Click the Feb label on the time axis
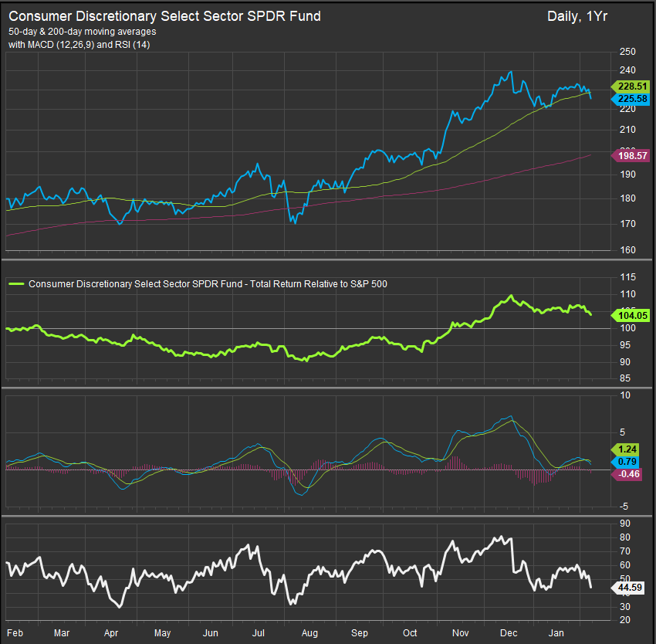This screenshot has width=656, height=644. click(15, 633)
